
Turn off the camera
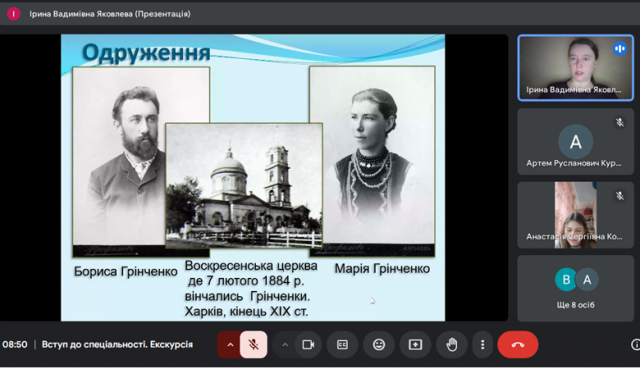coord(308,345)
